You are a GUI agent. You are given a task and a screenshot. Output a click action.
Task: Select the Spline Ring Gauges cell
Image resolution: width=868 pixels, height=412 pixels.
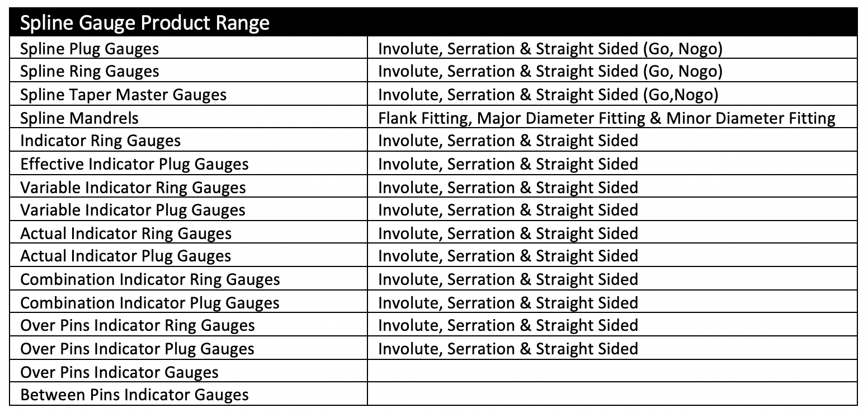pyautogui.click(x=188, y=72)
